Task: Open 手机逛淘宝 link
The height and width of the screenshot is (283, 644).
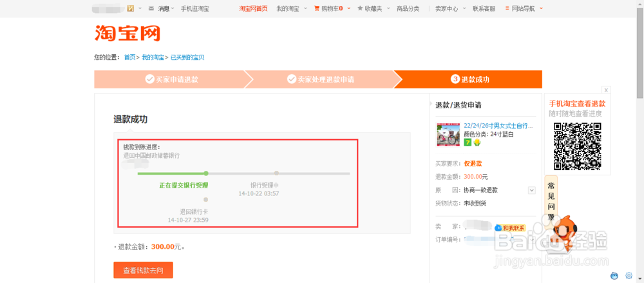Action: click(x=195, y=8)
